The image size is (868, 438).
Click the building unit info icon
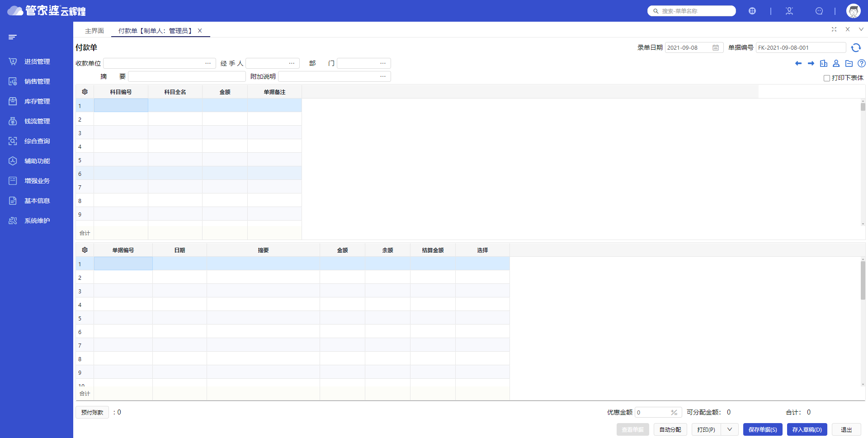point(824,63)
